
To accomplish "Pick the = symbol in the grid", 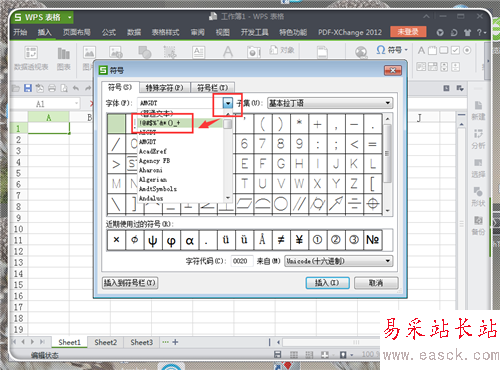I will 373,144.
